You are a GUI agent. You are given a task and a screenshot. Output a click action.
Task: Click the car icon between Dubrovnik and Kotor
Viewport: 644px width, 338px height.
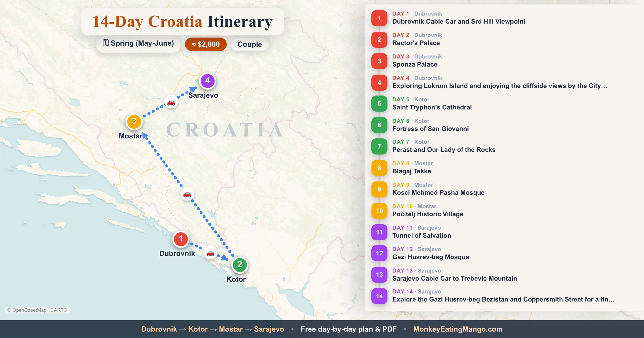(x=210, y=253)
